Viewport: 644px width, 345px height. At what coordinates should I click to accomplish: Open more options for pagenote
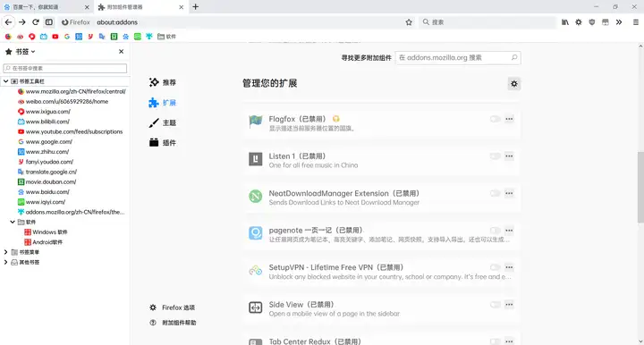(x=509, y=230)
